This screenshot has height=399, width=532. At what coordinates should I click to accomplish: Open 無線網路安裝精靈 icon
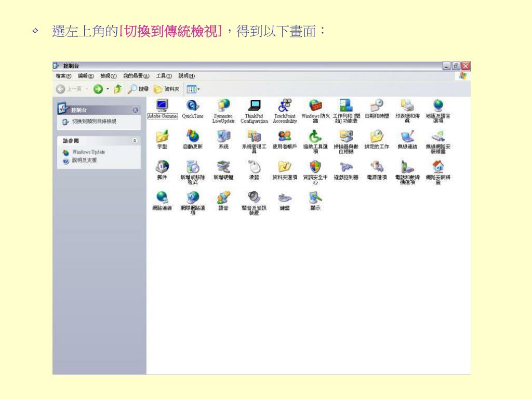point(438,141)
